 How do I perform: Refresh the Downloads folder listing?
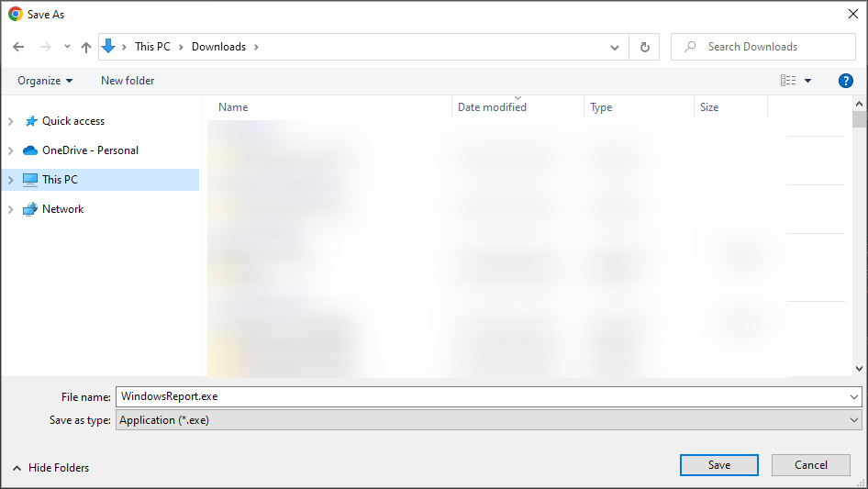[x=644, y=47]
